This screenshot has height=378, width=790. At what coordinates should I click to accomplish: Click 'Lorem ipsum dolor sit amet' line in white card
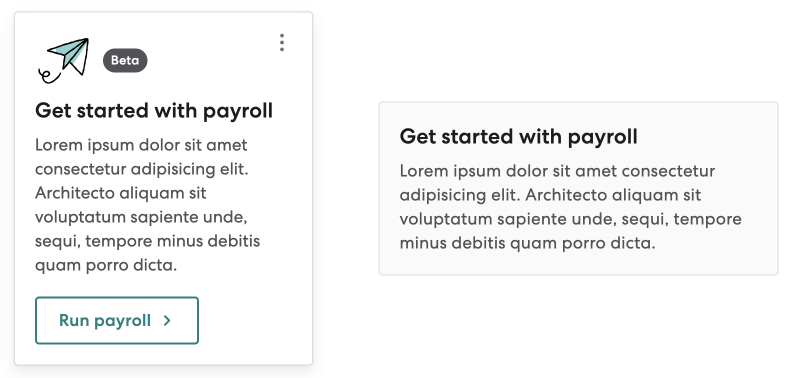tap(141, 145)
